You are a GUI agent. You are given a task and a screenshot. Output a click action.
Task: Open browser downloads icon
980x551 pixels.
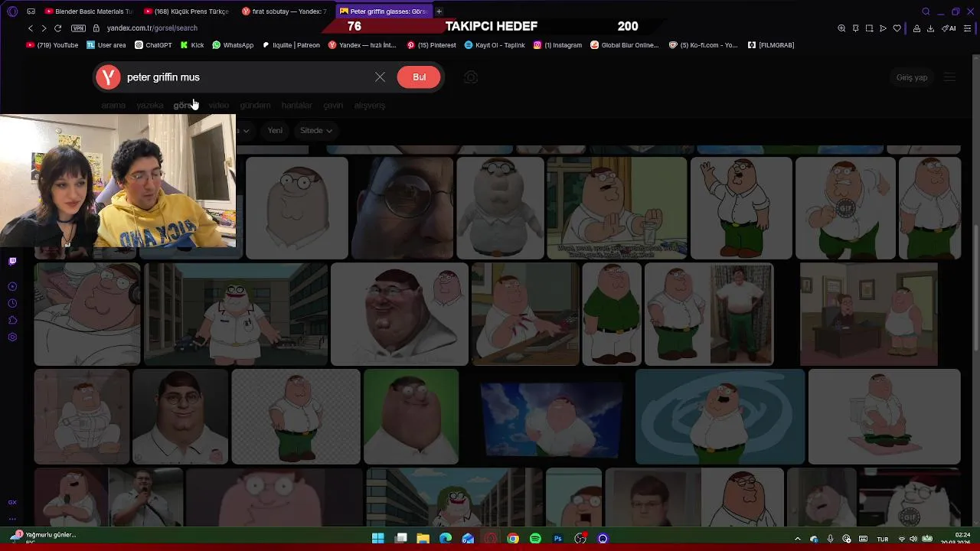pyautogui.click(x=930, y=28)
